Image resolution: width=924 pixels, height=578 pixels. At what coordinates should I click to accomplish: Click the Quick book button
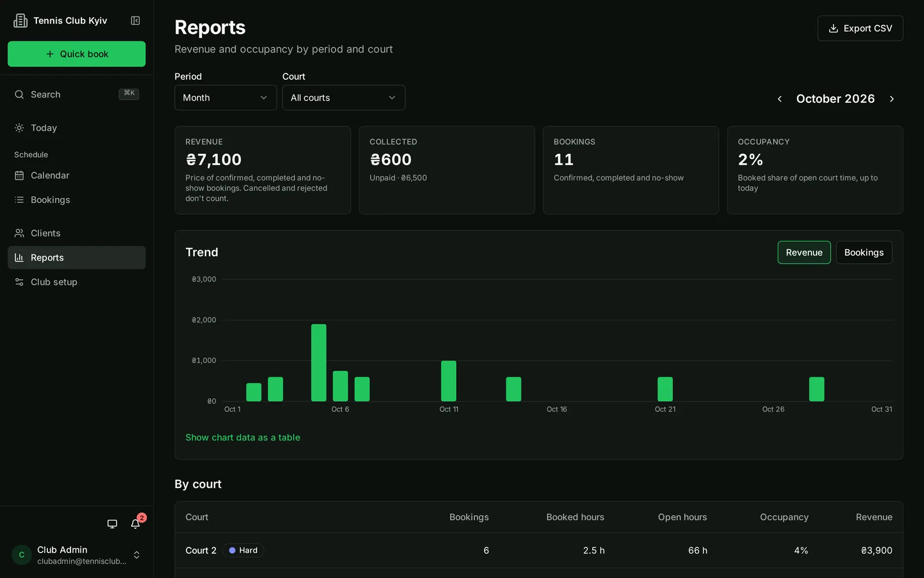[77, 54]
